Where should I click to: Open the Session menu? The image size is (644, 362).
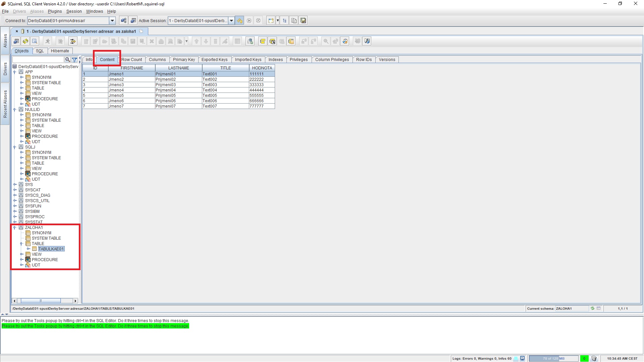[74, 11]
